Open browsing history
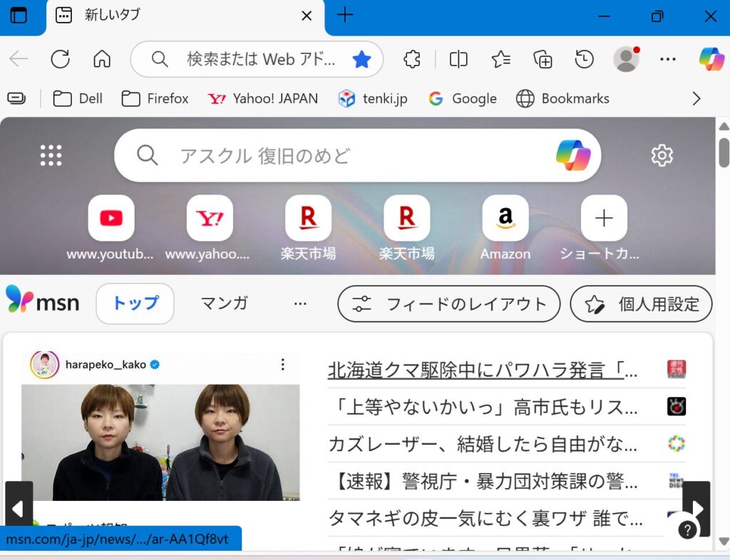 pos(584,59)
